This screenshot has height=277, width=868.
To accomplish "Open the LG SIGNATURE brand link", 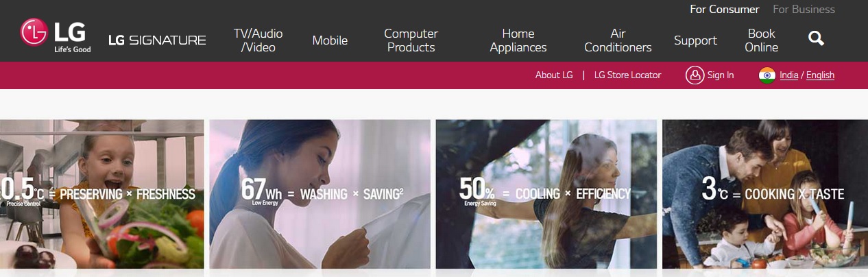I will pyautogui.click(x=157, y=40).
